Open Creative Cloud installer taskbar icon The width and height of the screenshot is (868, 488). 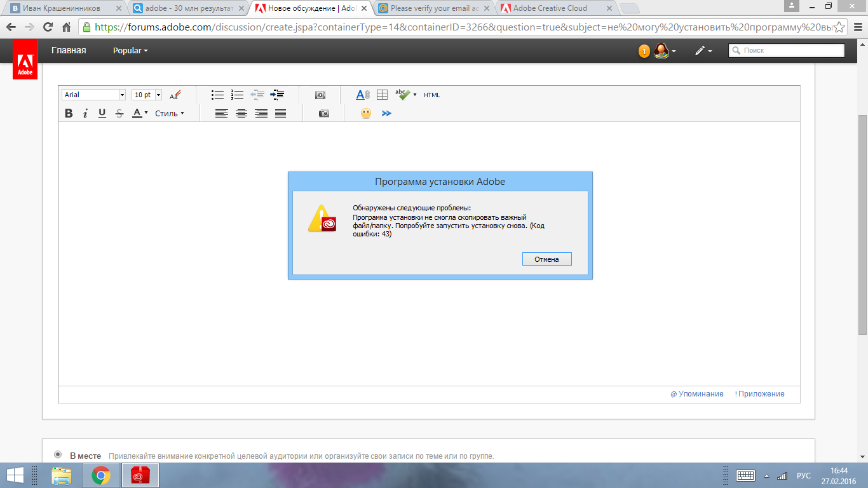[x=140, y=475]
